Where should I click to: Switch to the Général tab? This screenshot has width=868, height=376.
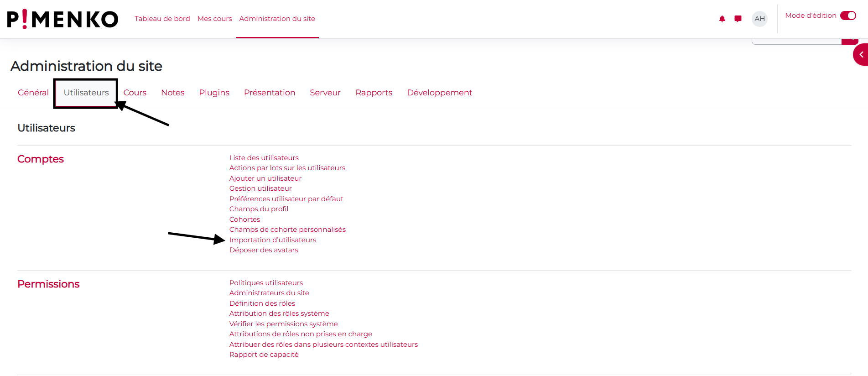click(33, 93)
